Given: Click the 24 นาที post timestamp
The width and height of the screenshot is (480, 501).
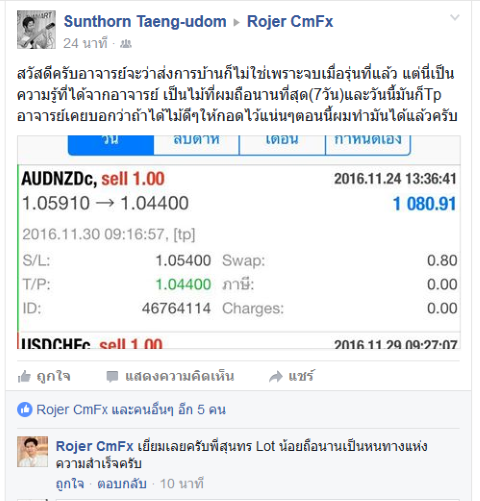Looking at the screenshot, I should pos(85,44).
